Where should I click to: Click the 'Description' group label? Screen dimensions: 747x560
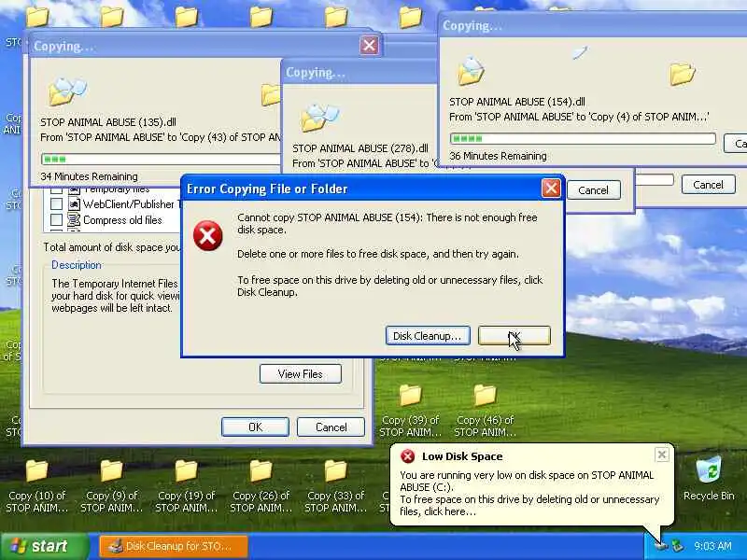pos(77,265)
